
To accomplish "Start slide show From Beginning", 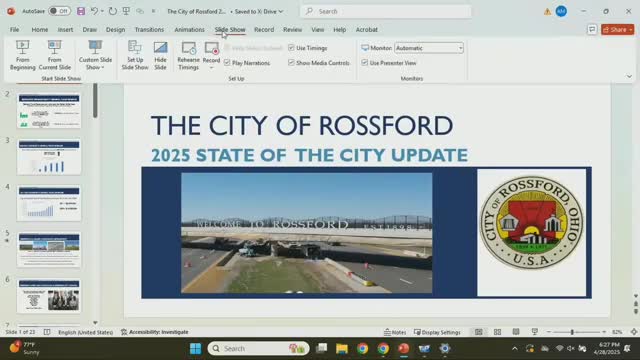I will tap(22, 55).
